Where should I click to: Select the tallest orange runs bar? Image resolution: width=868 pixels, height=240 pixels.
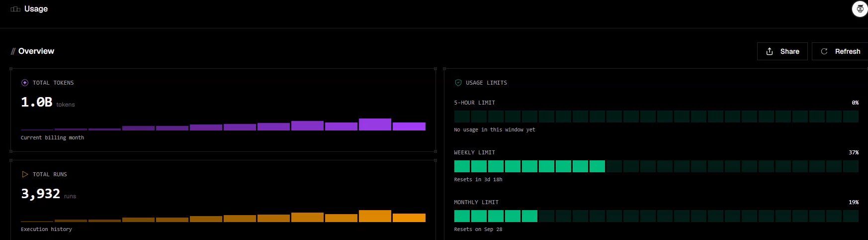[375, 216]
